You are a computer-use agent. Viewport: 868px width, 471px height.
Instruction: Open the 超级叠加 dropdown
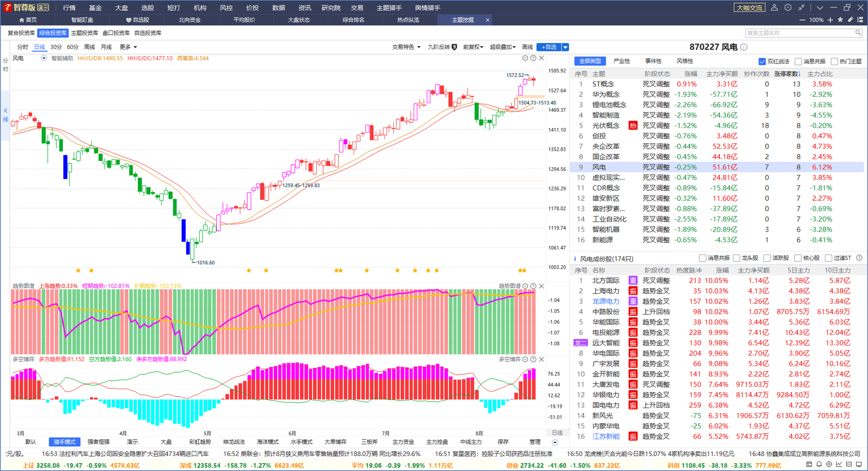pyautogui.click(x=502, y=47)
